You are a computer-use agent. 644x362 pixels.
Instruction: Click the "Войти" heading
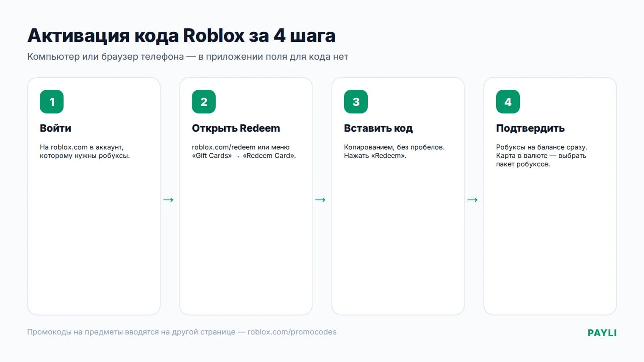coord(56,128)
